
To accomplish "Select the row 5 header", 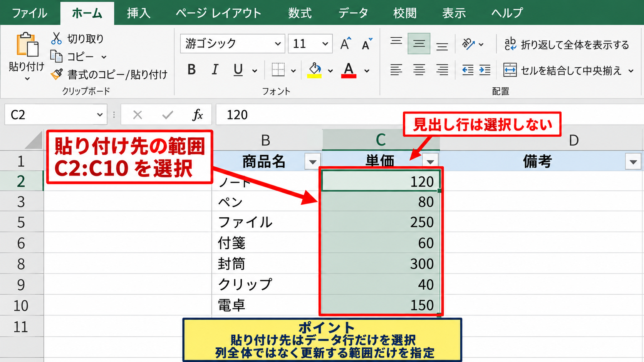I will point(21,222).
